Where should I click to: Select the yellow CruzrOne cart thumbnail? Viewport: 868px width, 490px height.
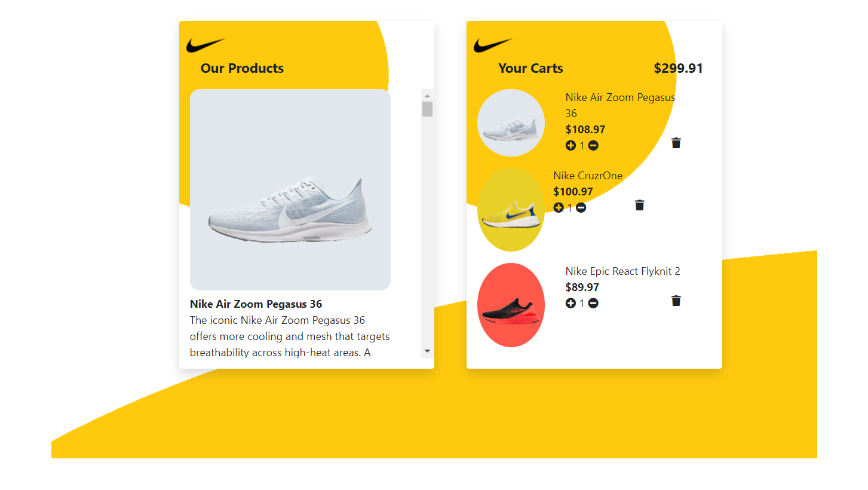tap(511, 209)
